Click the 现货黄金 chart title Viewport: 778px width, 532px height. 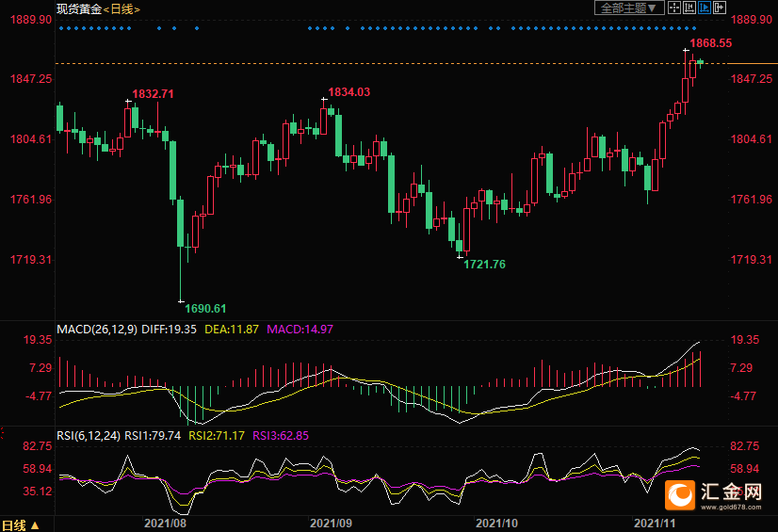coord(78,8)
